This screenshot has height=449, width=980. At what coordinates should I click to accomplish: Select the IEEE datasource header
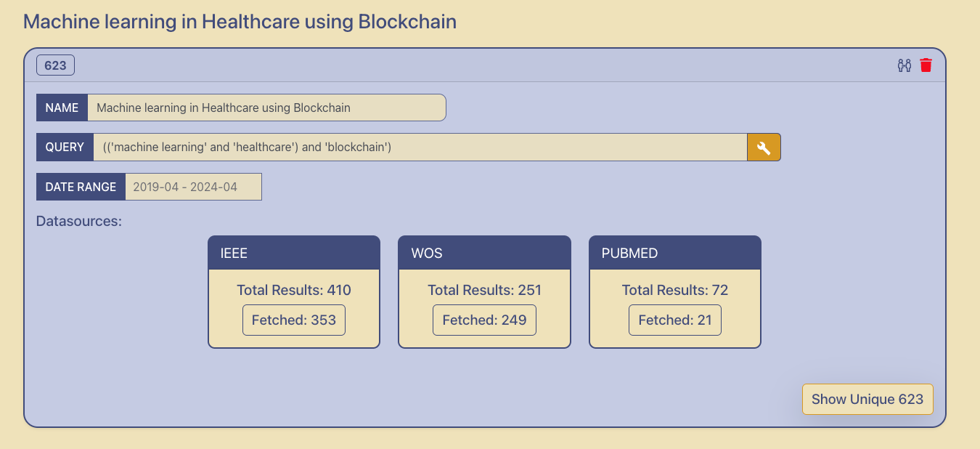[x=294, y=253]
